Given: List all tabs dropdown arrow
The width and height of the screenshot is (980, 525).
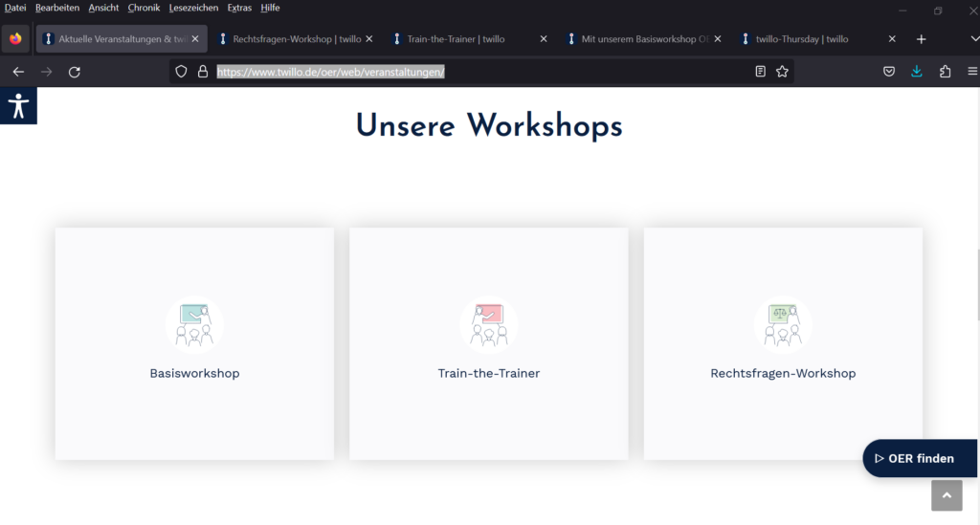Looking at the screenshot, I should click(x=974, y=38).
